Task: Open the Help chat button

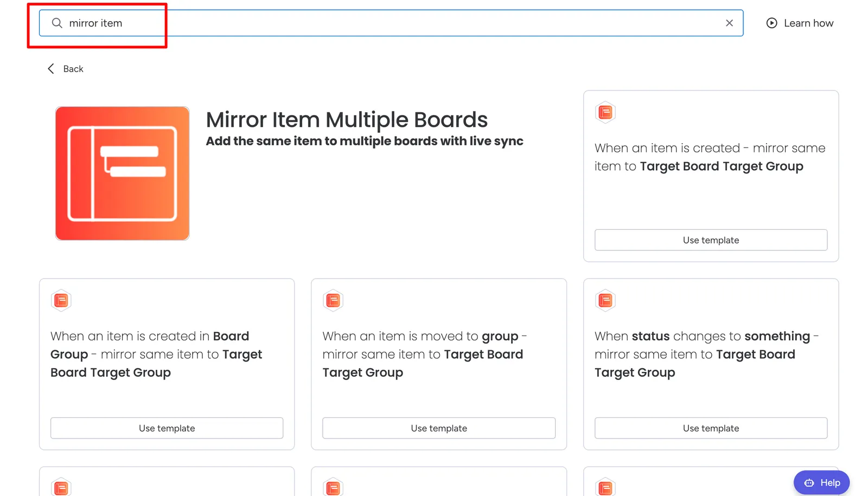Action: click(821, 482)
